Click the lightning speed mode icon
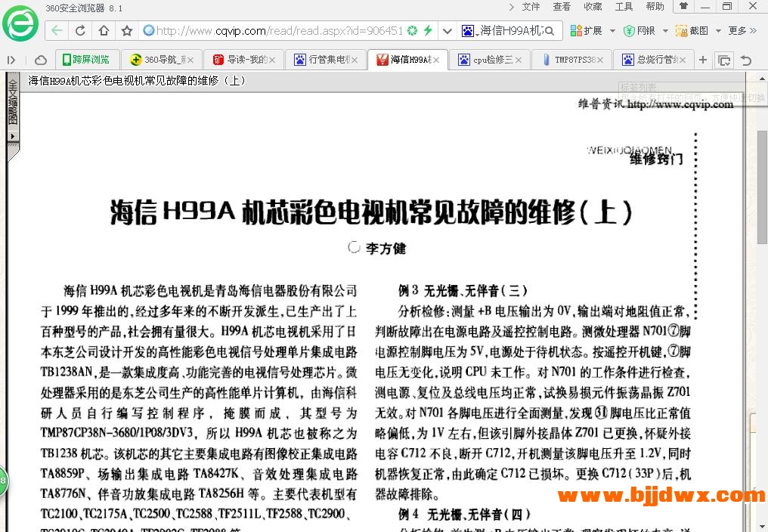This screenshot has width=768, height=532. click(x=428, y=31)
